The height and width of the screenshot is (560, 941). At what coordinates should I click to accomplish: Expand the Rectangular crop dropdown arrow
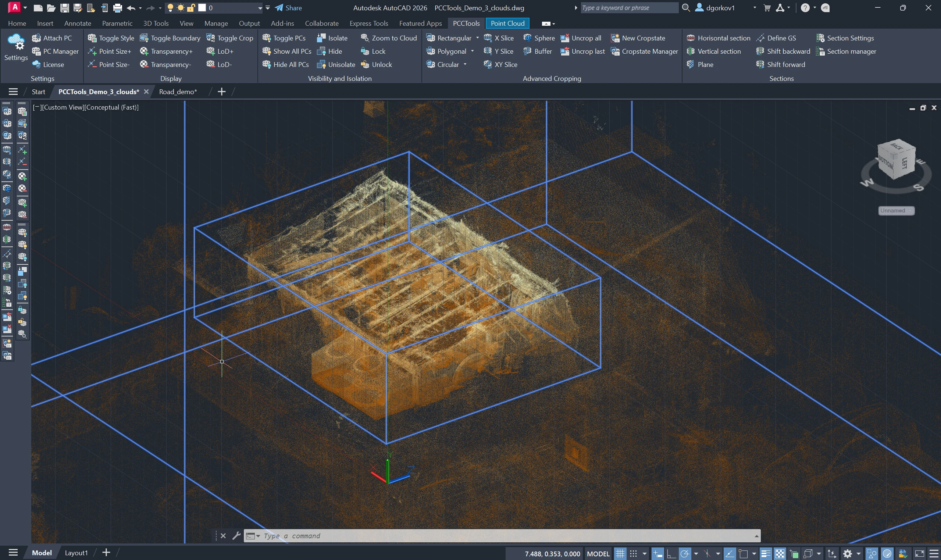point(477,38)
